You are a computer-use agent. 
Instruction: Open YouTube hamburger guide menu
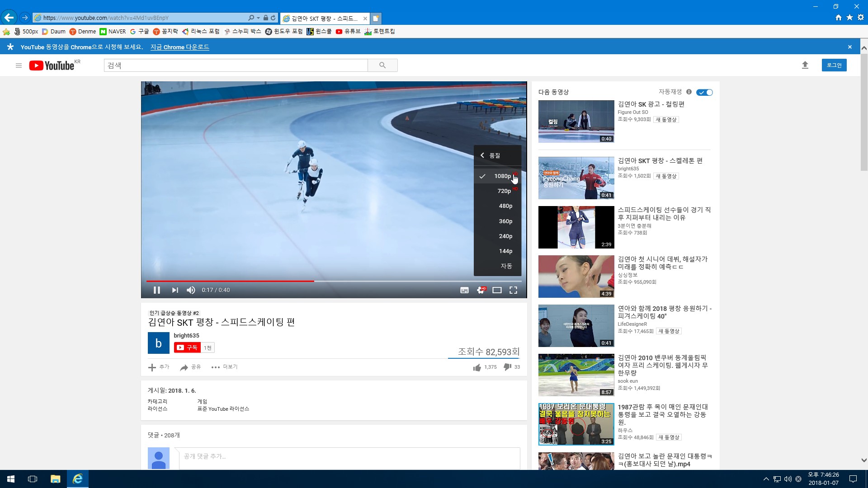click(x=19, y=66)
